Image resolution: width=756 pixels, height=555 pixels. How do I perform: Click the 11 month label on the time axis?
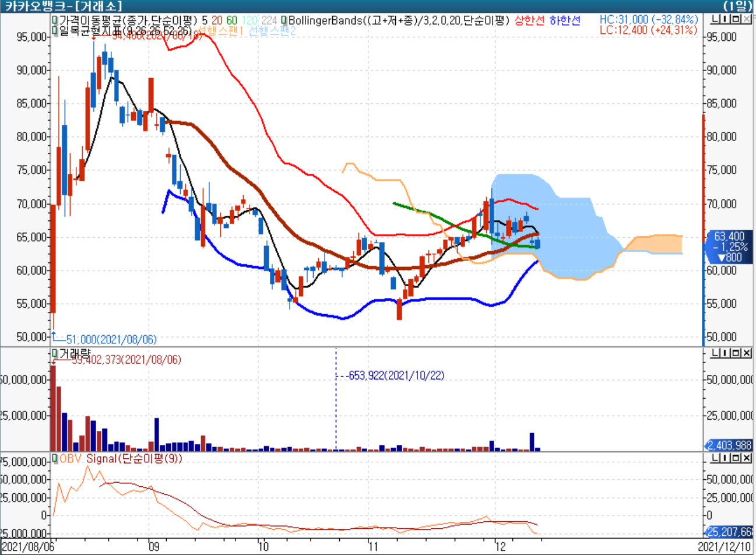pyautogui.click(x=374, y=547)
